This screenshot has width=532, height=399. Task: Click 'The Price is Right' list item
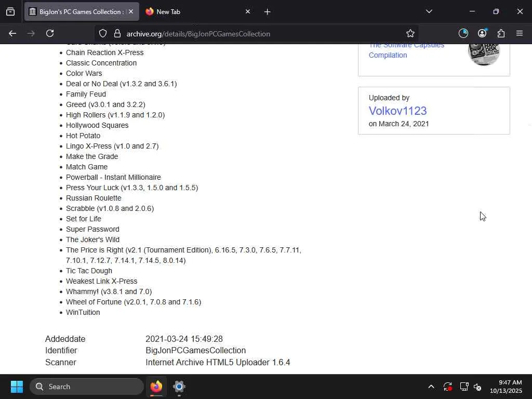coord(183,255)
